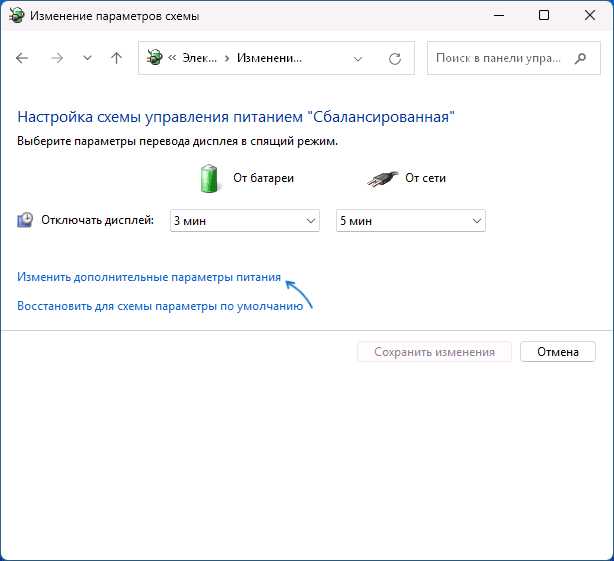
Task: Select the "Элек…" breadcrumb item
Action: (199, 59)
